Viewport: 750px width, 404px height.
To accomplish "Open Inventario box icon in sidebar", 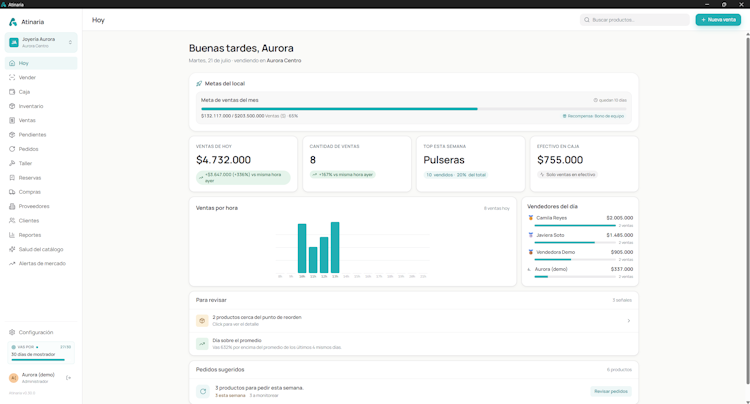I will point(12,106).
